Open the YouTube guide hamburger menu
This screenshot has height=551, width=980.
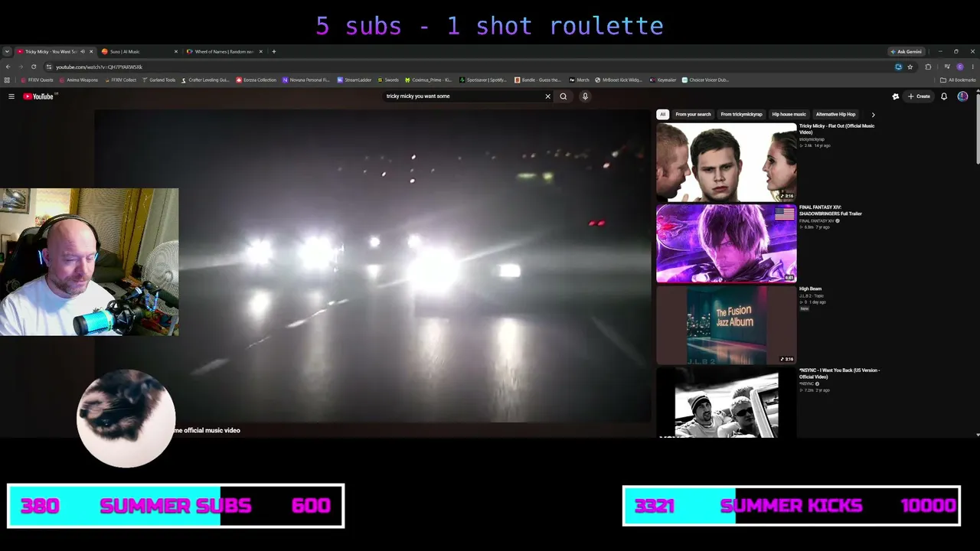[x=11, y=96]
